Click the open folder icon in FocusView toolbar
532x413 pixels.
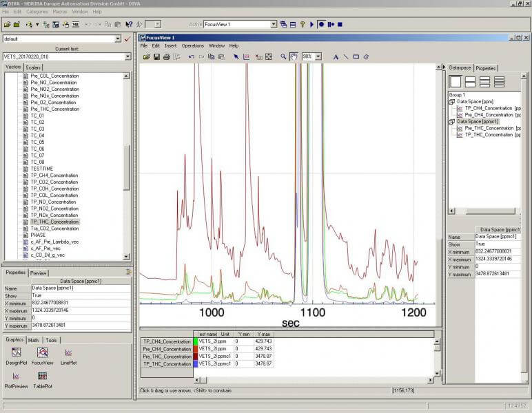tap(146, 56)
